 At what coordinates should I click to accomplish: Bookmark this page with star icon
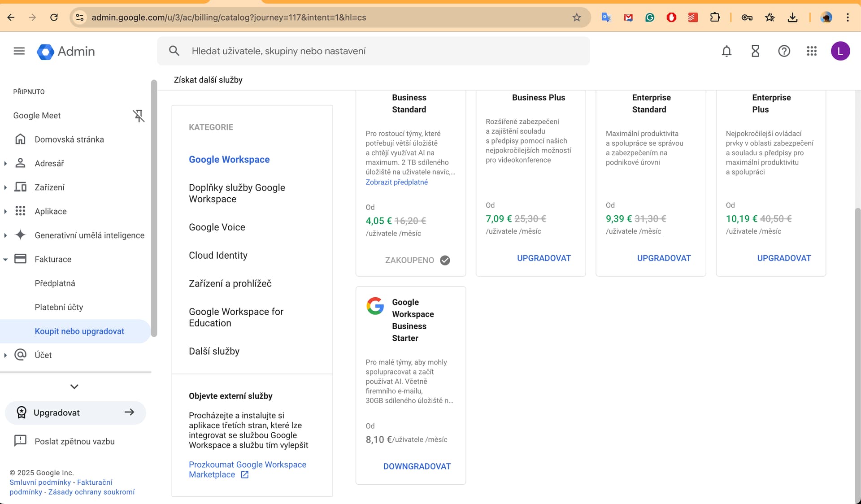click(x=577, y=17)
